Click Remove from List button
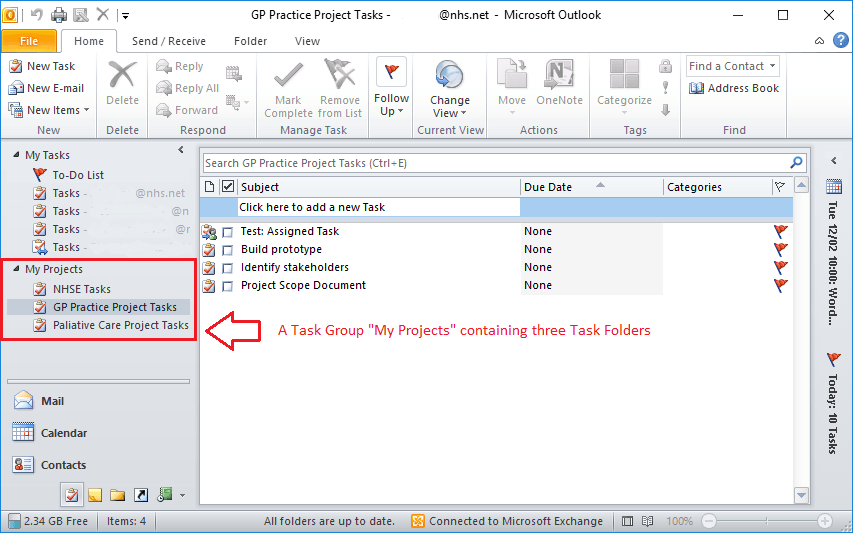The image size is (853, 533). (x=340, y=89)
